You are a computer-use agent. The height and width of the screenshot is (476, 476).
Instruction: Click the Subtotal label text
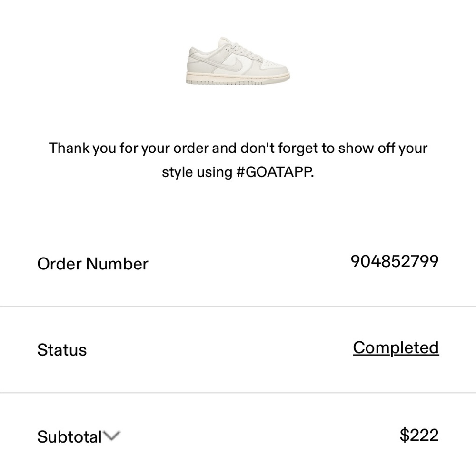pos(70,437)
